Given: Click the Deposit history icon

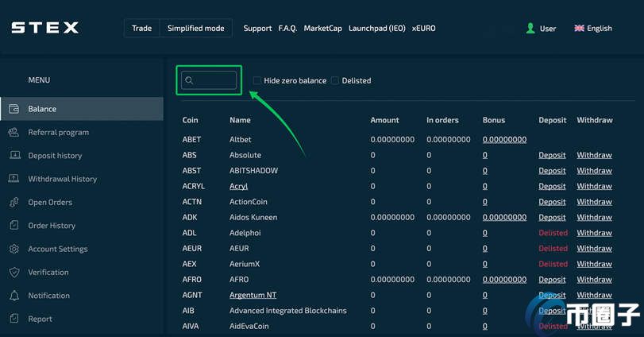Looking at the screenshot, I should coord(14,155).
